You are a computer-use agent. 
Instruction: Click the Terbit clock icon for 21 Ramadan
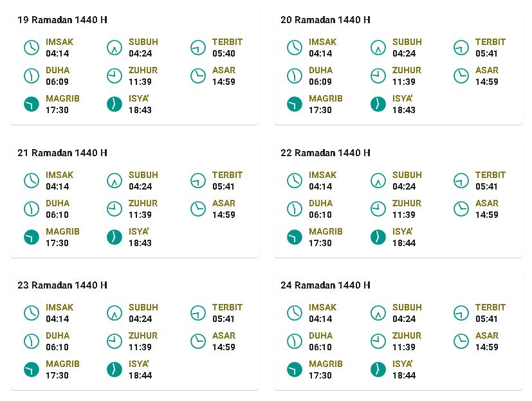tap(197, 181)
